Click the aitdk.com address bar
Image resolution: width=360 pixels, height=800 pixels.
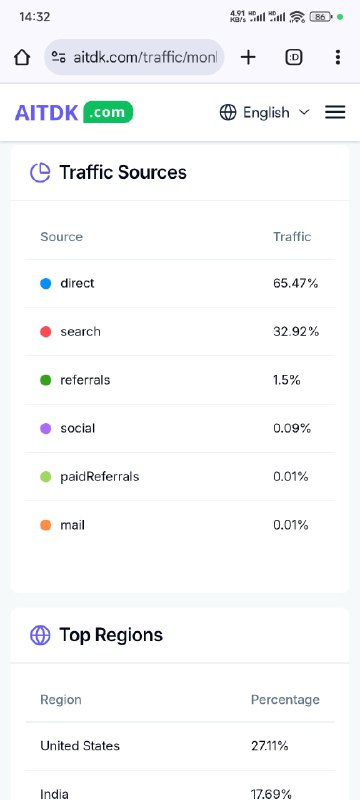134,57
